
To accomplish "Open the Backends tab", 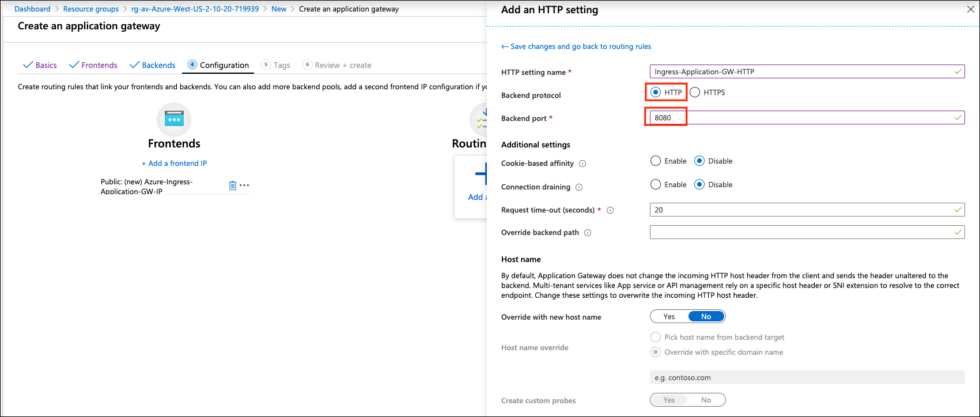I will (153, 65).
